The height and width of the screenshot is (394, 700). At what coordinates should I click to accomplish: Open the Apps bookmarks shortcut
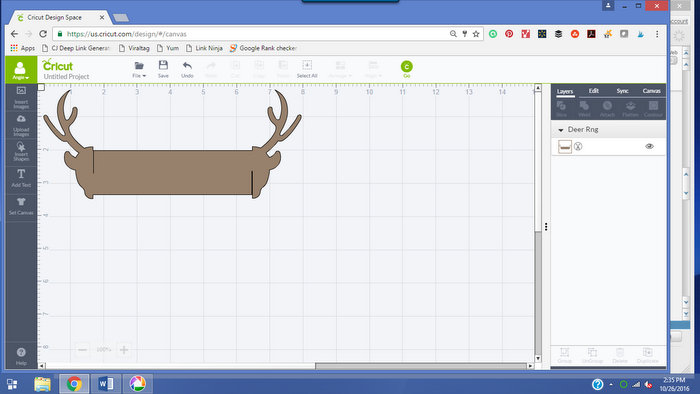pos(23,48)
